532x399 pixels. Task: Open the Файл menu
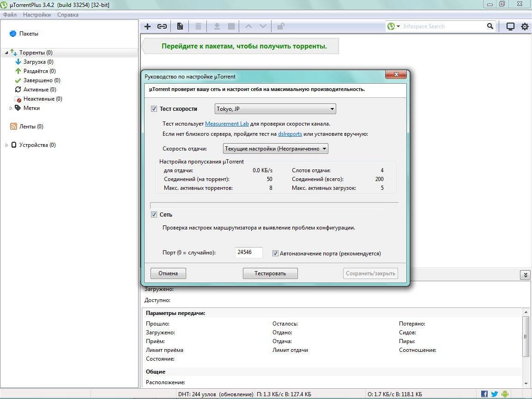click(9, 14)
